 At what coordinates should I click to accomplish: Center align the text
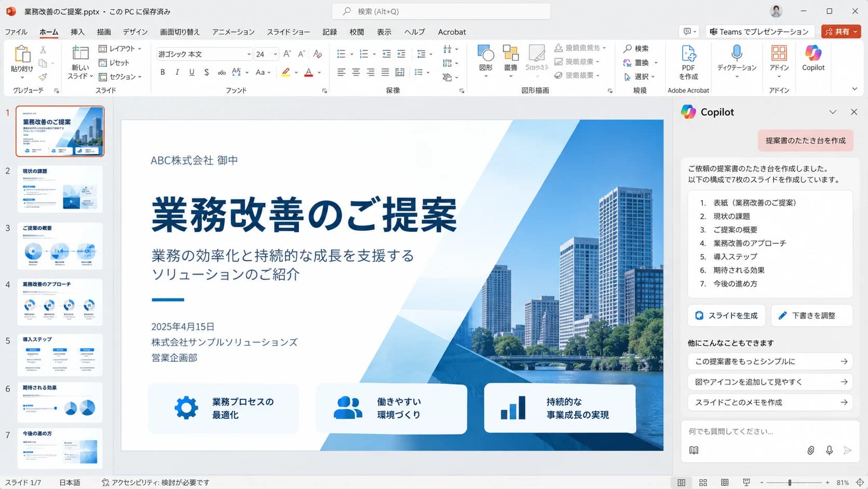[x=356, y=72]
